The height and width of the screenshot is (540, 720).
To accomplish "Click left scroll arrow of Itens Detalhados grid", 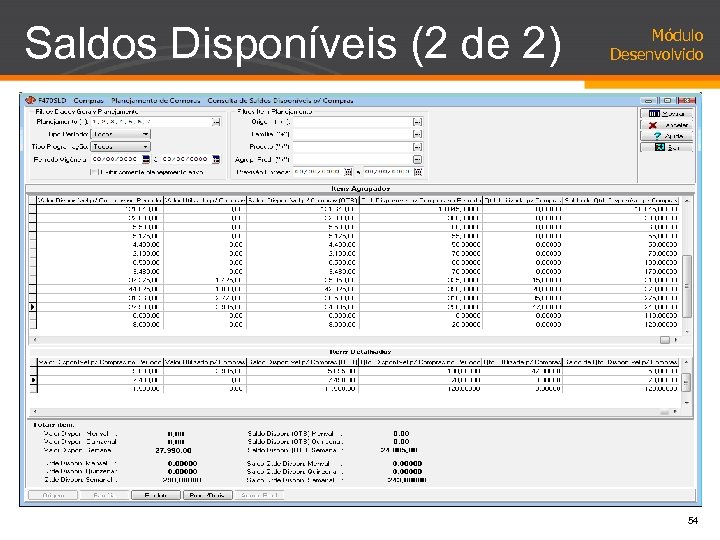I will 34,411.
